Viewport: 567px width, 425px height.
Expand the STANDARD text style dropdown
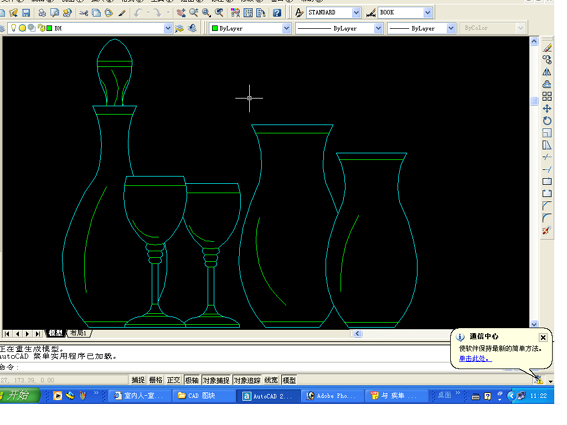coord(356,13)
